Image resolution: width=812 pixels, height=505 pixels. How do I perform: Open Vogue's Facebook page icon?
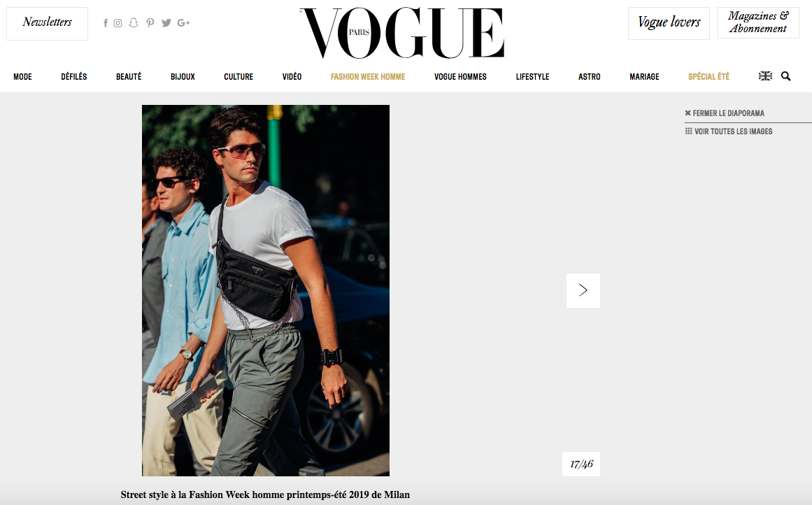pyautogui.click(x=106, y=23)
